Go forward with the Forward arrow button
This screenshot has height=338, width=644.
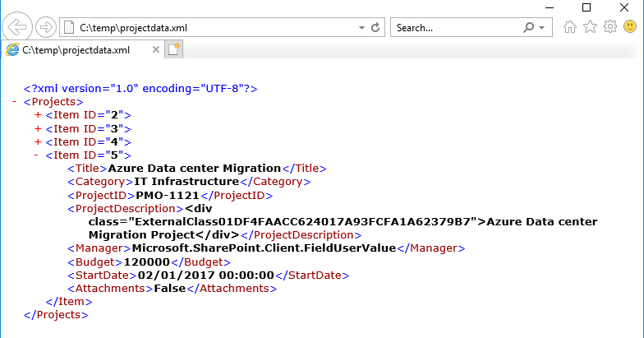pos(46,28)
